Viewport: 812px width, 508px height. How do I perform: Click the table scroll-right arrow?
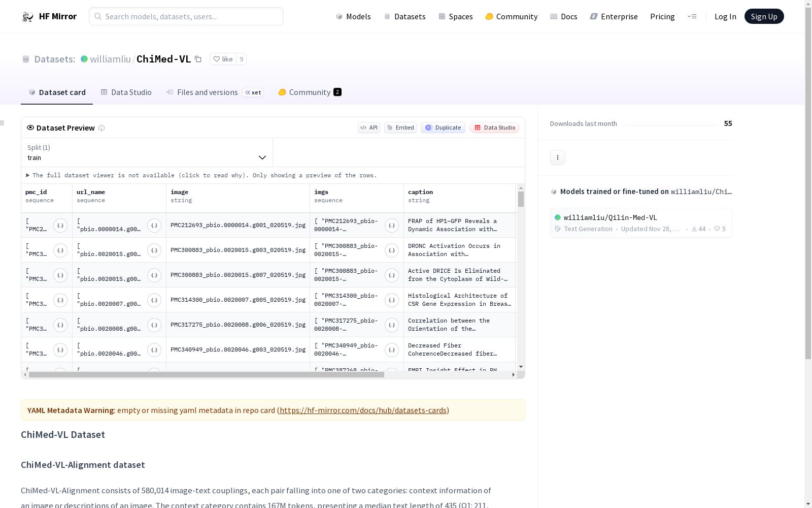tap(514, 375)
